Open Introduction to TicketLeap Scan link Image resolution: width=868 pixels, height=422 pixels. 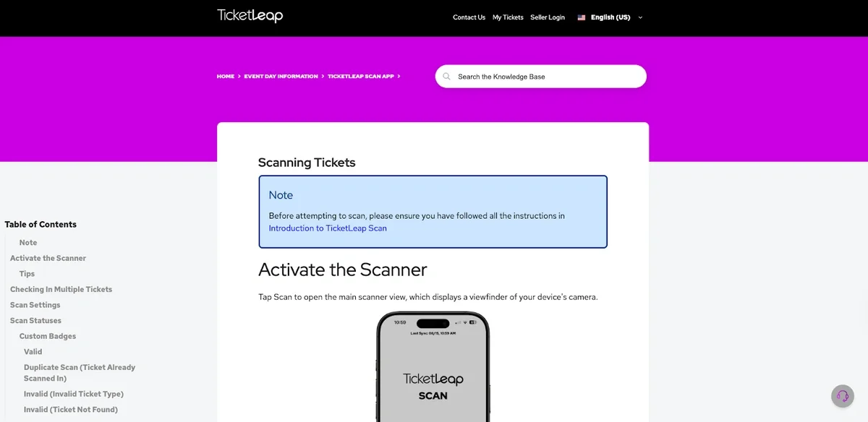328,228
